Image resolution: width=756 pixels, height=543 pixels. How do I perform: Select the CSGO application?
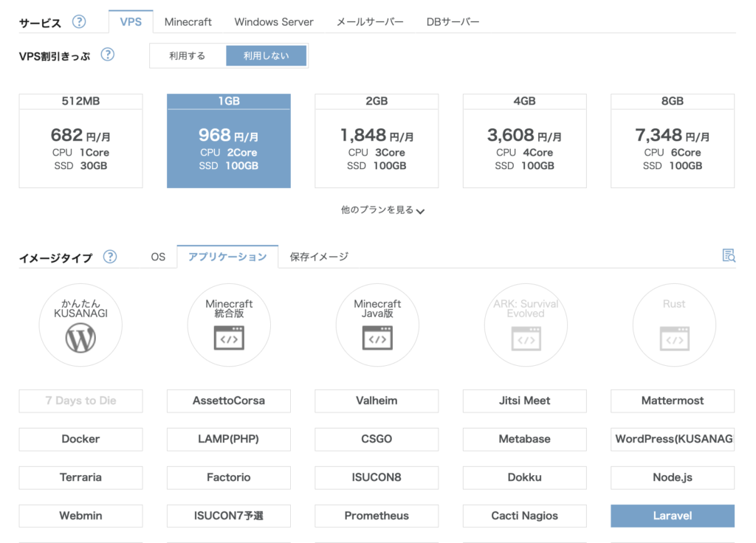[x=377, y=440]
